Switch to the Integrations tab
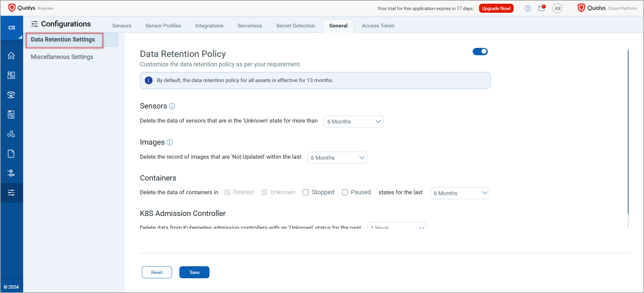The width and height of the screenshot is (644, 293). [x=209, y=26]
